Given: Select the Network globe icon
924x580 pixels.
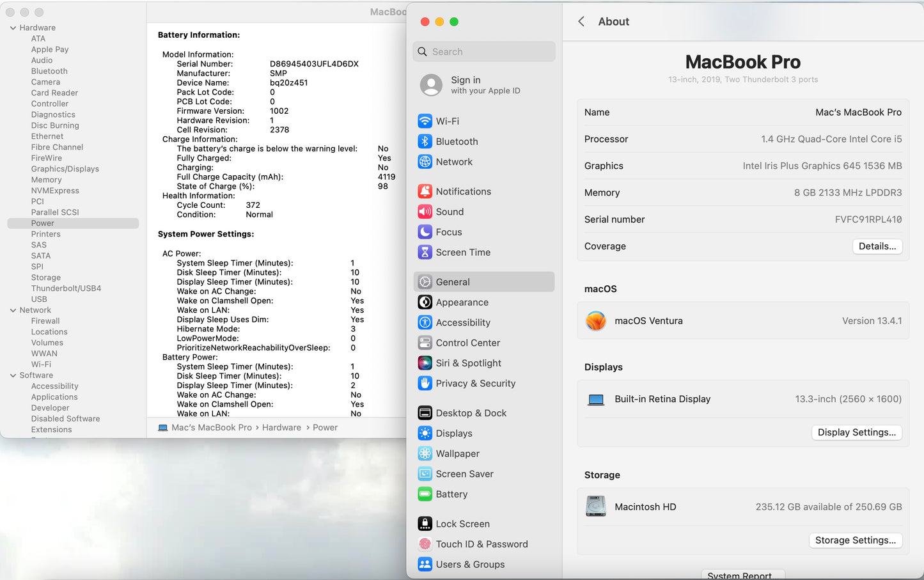Looking at the screenshot, I should [425, 162].
